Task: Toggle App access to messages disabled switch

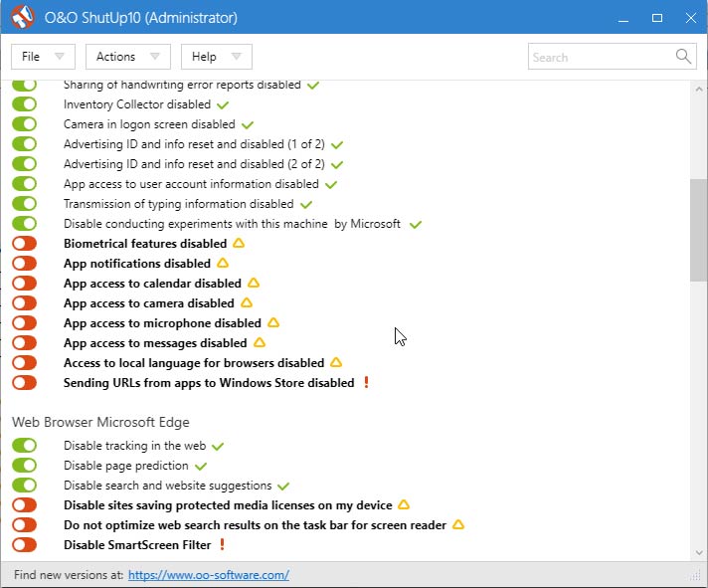Action: click(25, 343)
